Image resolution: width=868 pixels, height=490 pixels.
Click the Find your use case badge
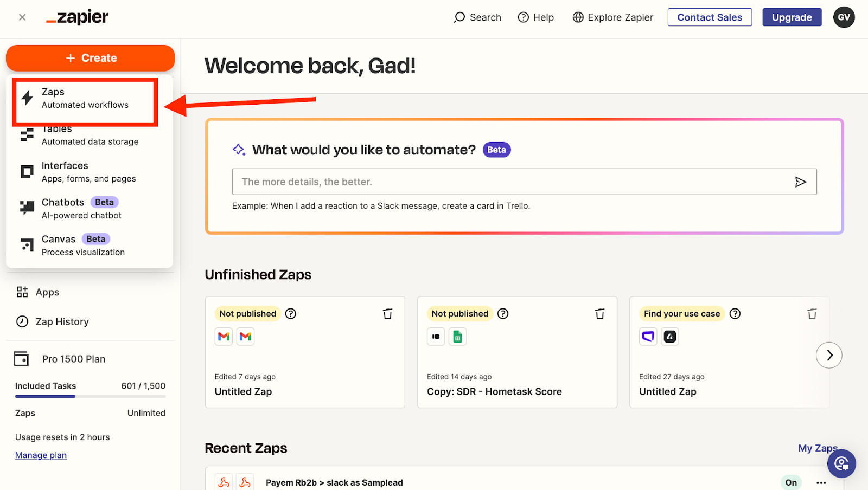(682, 313)
